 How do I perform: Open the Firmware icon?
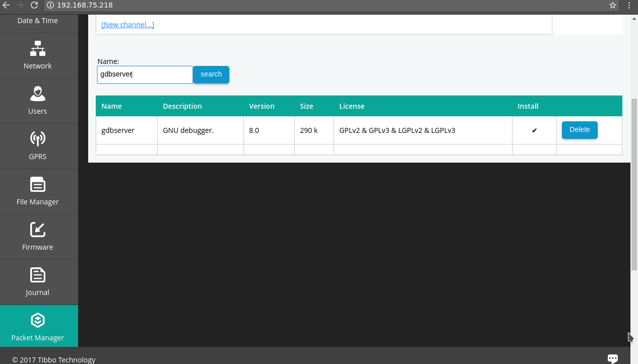(x=38, y=230)
